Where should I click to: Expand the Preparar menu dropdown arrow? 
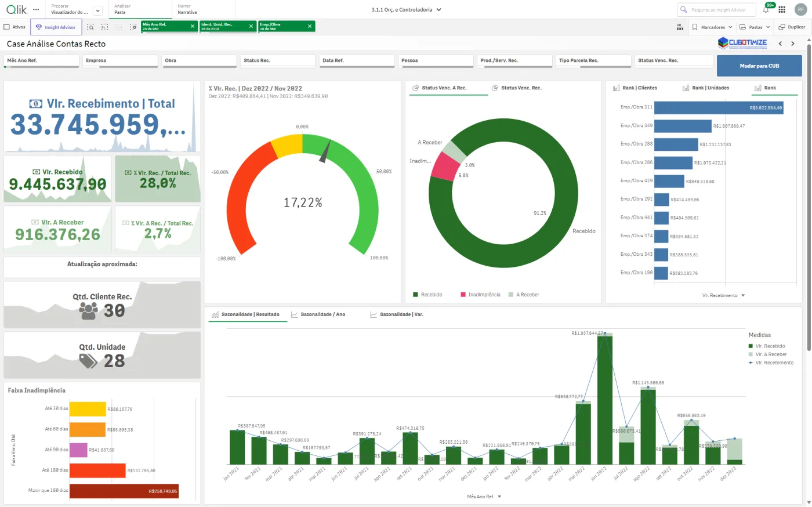(x=97, y=10)
